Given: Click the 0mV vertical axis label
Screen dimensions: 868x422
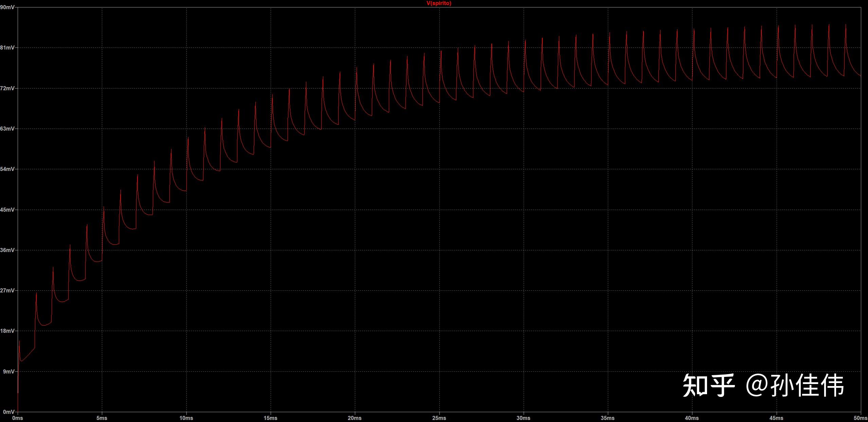Looking at the screenshot, I should tap(9, 412).
